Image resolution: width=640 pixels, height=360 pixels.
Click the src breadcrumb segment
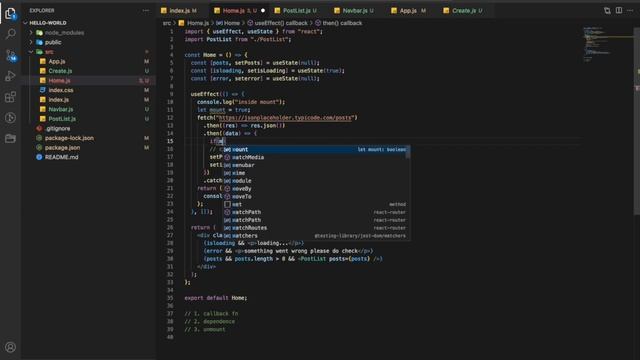coord(167,23)
